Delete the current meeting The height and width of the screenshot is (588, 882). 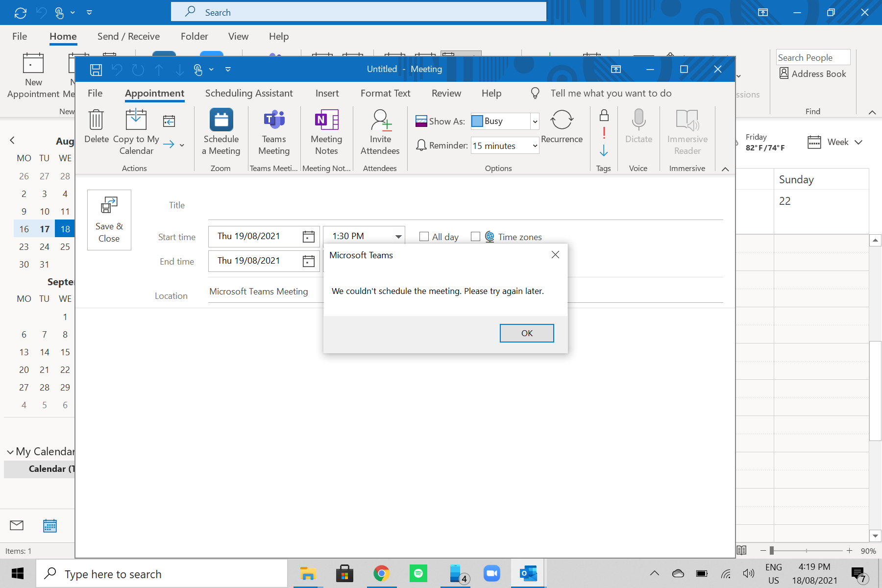pyautogui.click(x=96, y=130)
